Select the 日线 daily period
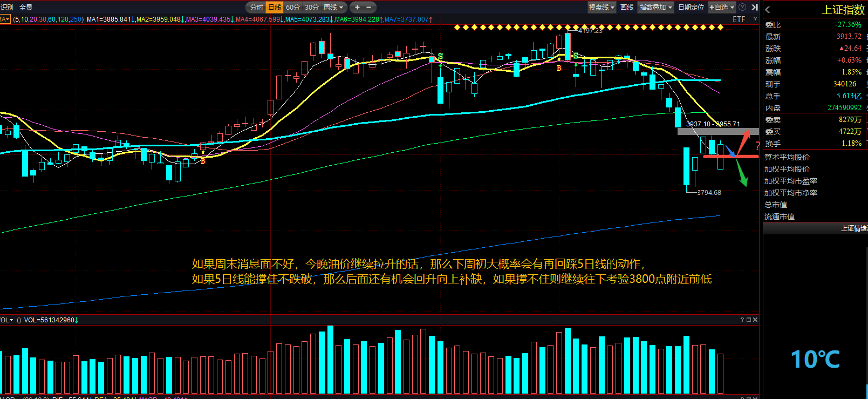The image size is (868, 399). pyautogui.click(x=275, y=8)
